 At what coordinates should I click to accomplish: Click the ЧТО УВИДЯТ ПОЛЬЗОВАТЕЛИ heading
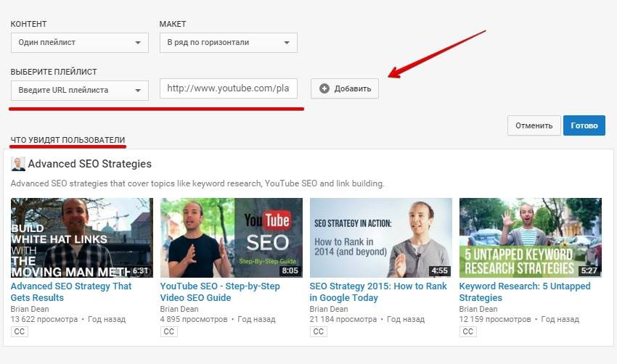(68, 140)
